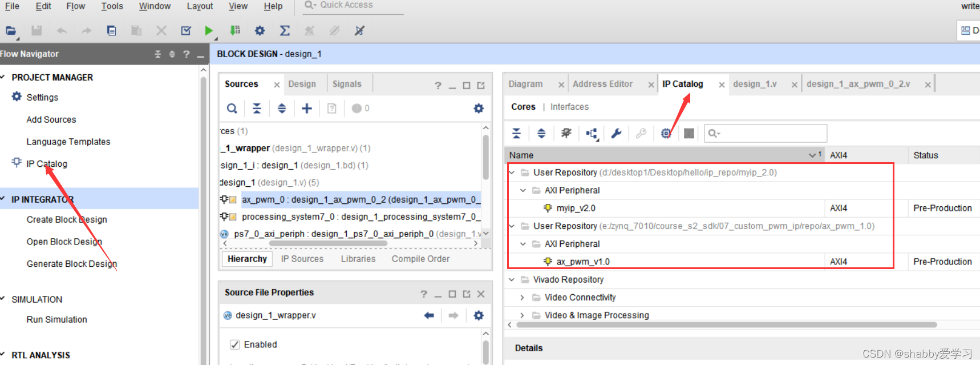Expand all in the Sources panel toolbar

pos(282,109)
